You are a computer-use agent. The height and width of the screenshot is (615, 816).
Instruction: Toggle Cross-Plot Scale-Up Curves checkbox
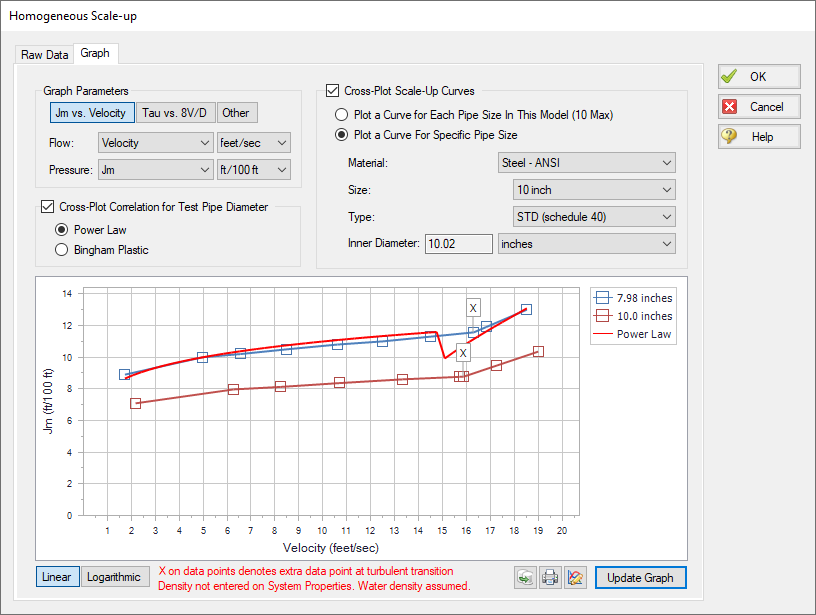333,91
